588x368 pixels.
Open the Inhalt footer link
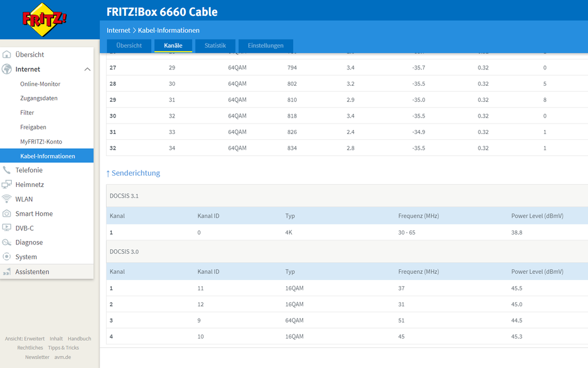[x=57, y=339]
